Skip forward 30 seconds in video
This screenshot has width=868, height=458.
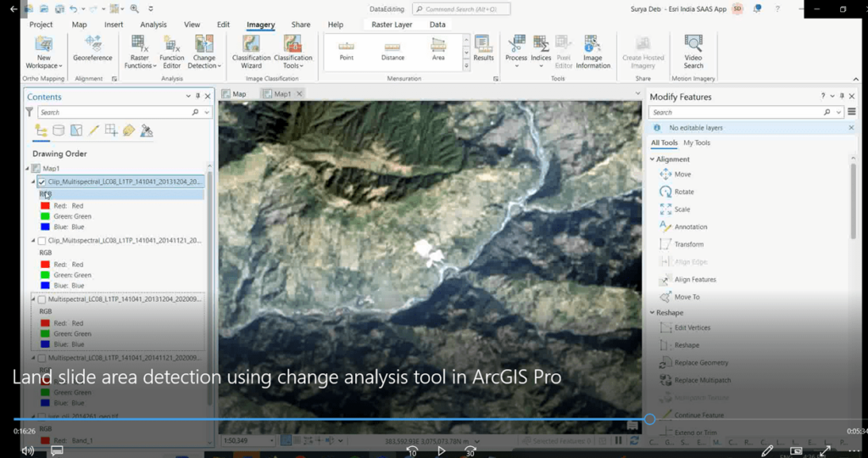(x=470, y=451)
